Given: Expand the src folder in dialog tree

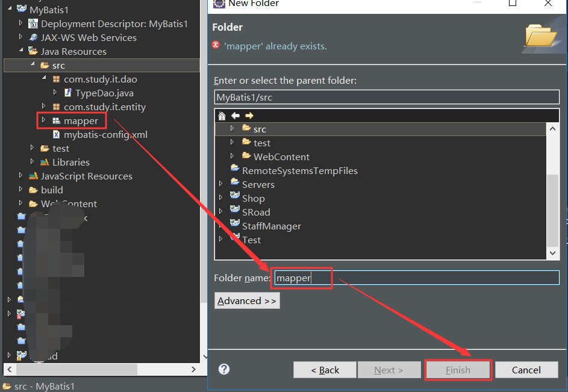Looking at the screenshot, I should pos(232,128).
